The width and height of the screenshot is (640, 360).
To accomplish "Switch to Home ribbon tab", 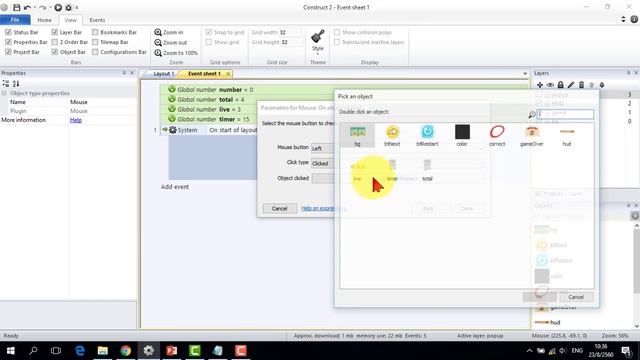I will tap(44, 20).
